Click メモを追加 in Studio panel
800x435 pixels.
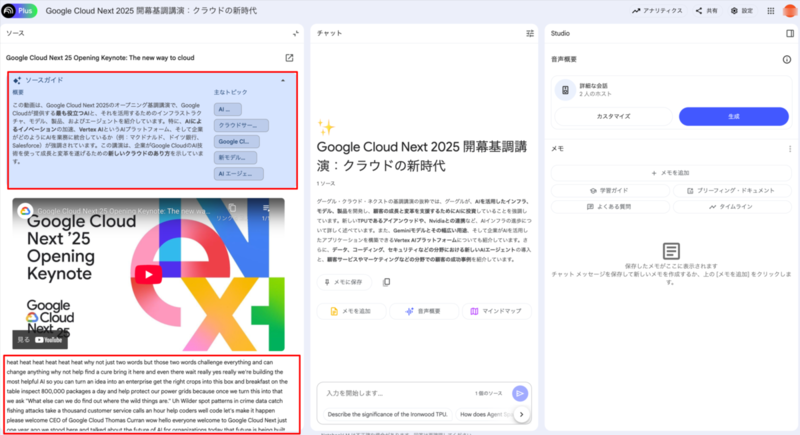point(671,173)
